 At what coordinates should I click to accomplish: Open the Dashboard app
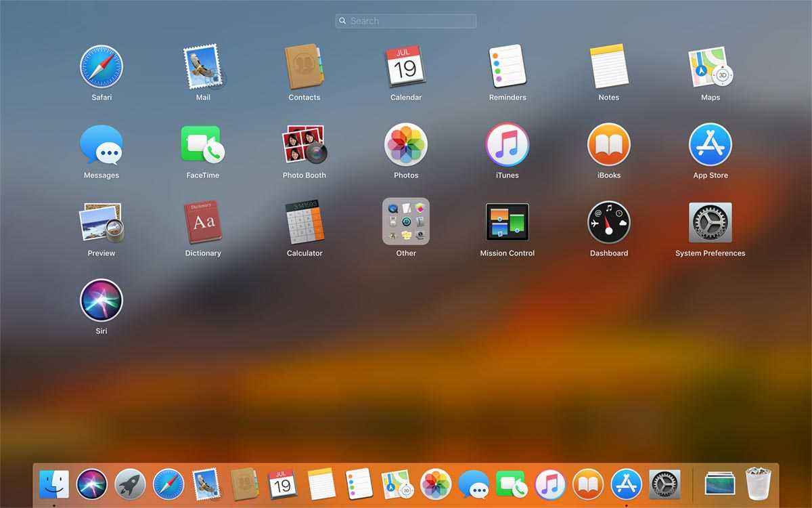coord(609,222)
